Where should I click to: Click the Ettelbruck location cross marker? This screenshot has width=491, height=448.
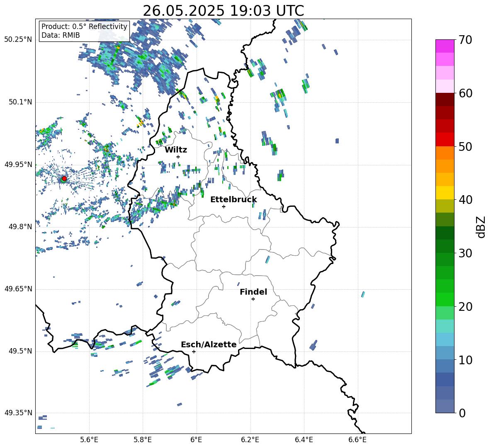(x=224, y=206)
